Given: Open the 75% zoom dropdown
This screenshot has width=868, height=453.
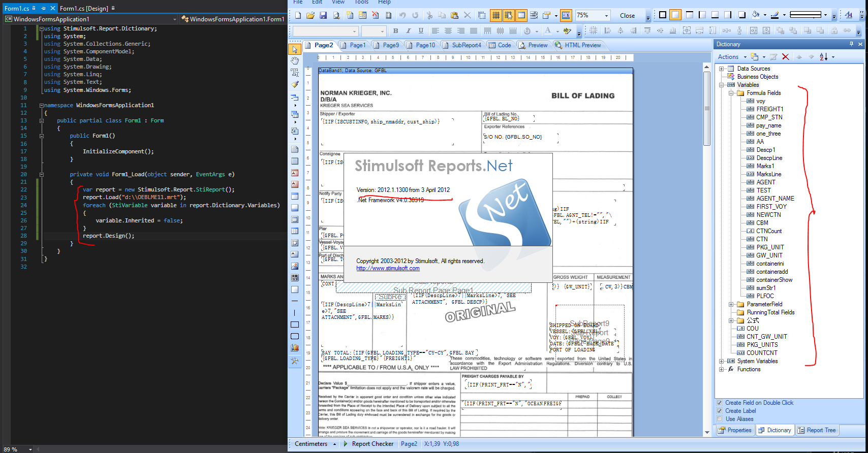Looking at the screenshot, I should pos(606,16).
